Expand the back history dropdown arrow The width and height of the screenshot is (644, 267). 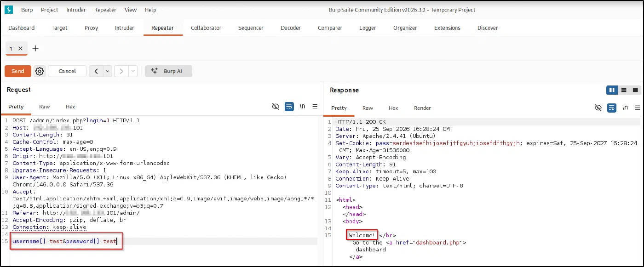click(108, 71)
